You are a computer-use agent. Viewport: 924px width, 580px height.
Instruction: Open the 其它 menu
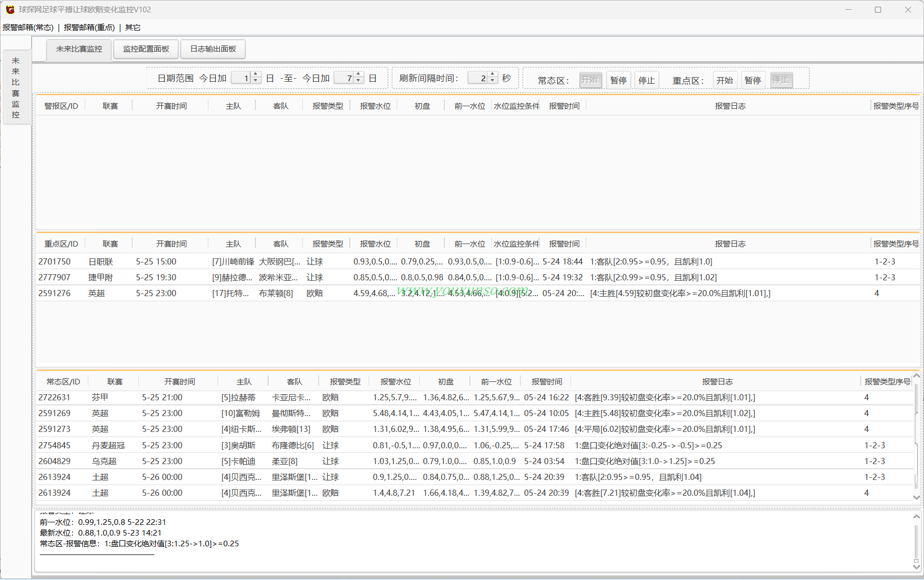pyautogui.click(x=132, y=28)
